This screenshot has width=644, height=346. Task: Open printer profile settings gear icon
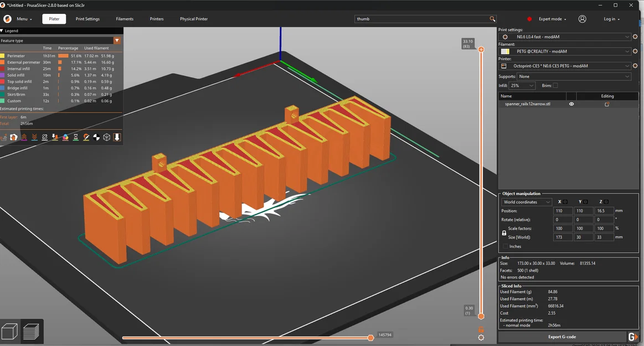[635, 65]
